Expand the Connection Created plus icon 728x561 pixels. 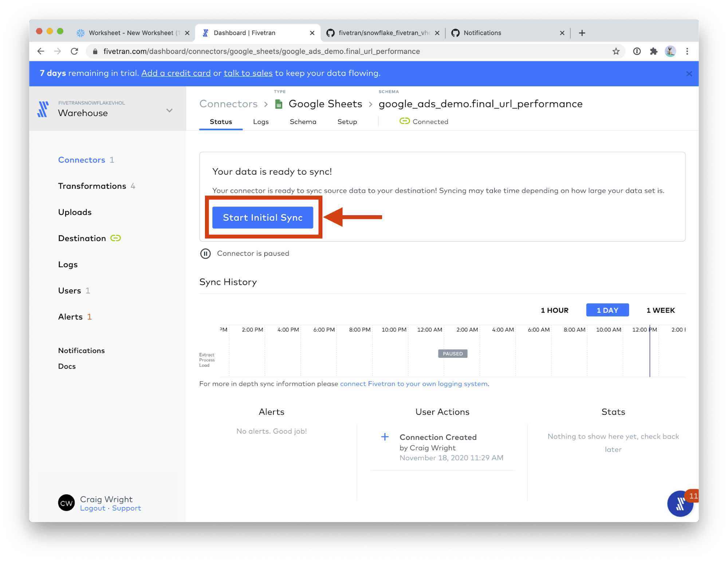385,437
